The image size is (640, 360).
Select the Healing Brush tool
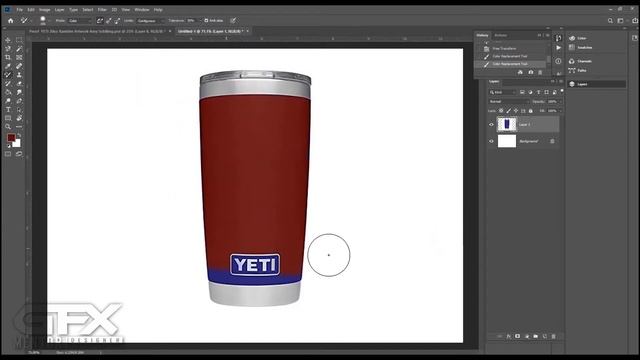coord(19,66)
